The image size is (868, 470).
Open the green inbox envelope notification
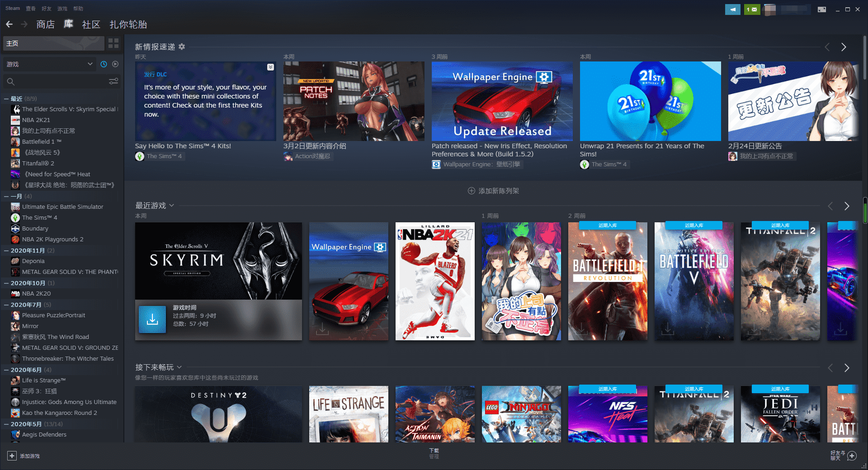coord(752,9)
